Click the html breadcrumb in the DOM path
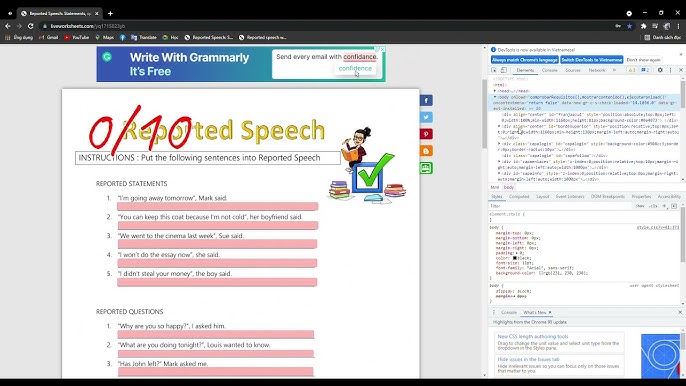Image resolution: width=686 pixels, height=386 pixels. tap(495, 187)
